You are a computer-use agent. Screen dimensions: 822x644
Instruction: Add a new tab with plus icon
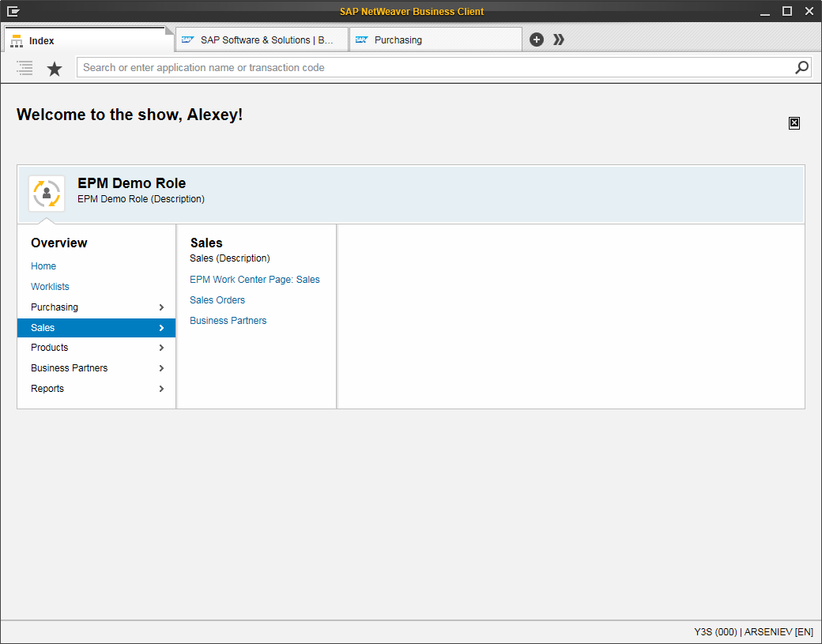click(x=537, y=40)
